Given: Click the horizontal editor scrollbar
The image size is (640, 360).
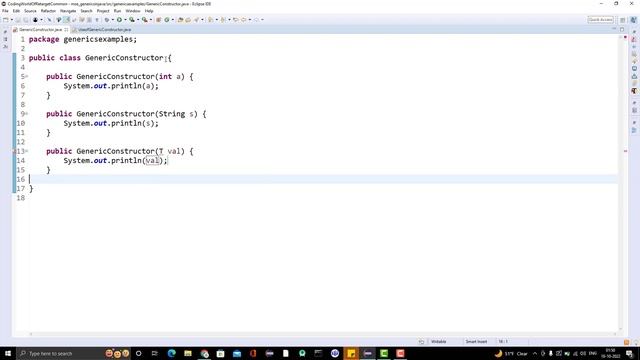Looking at the screenshot, I should pos(322,334).
